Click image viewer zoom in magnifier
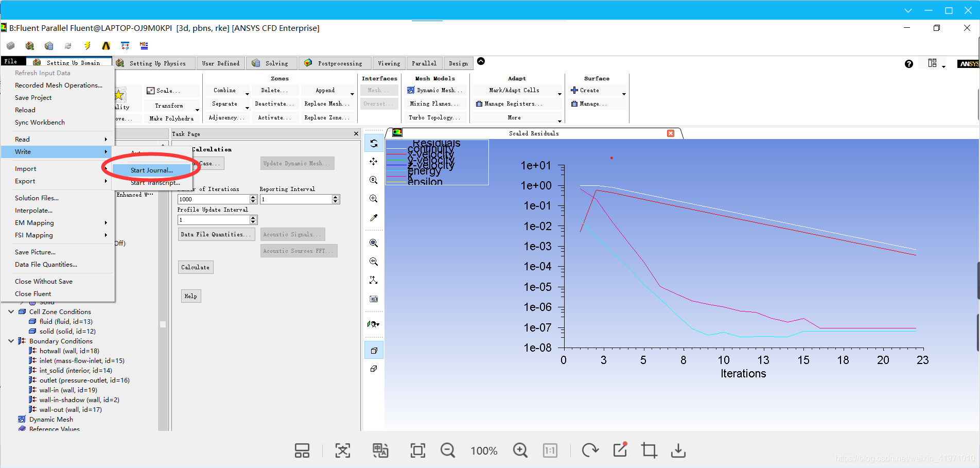 click(520, 450)
